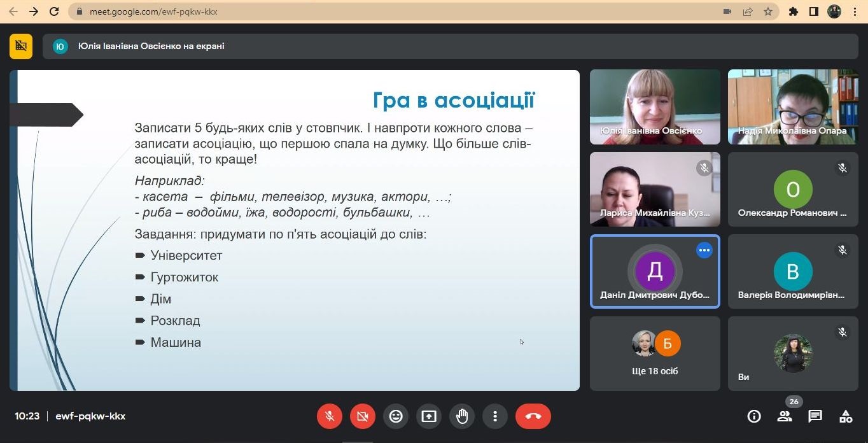Viewport: 868px width, 443px height.
Task: Click your own Ви video tile
Action: click(793, 353)
